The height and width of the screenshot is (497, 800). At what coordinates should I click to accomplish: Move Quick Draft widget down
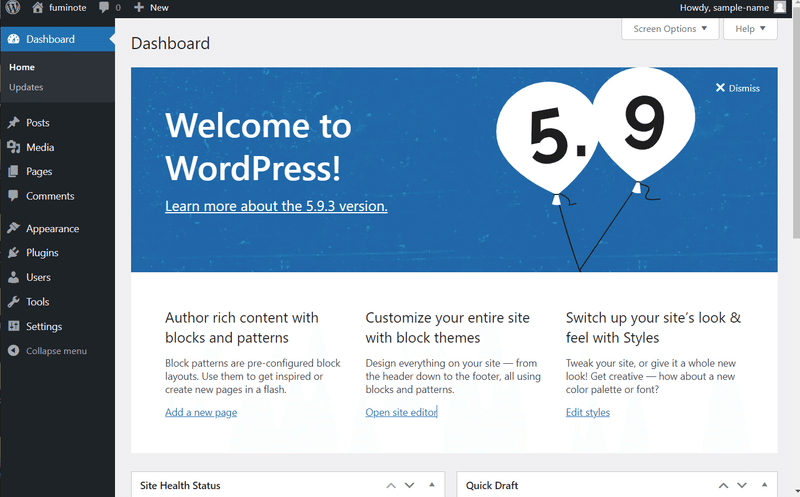click(x=742, y=485)
